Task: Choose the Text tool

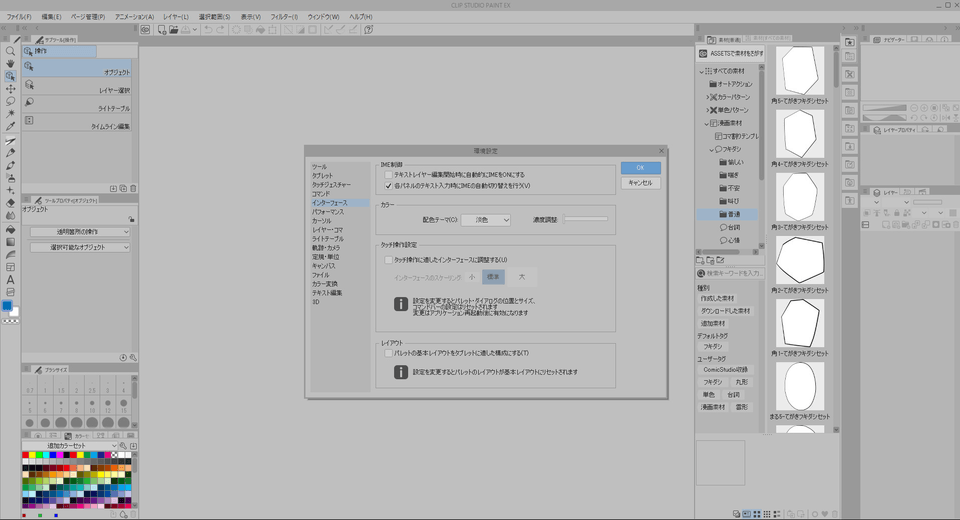Action: (x=10, y=280)
